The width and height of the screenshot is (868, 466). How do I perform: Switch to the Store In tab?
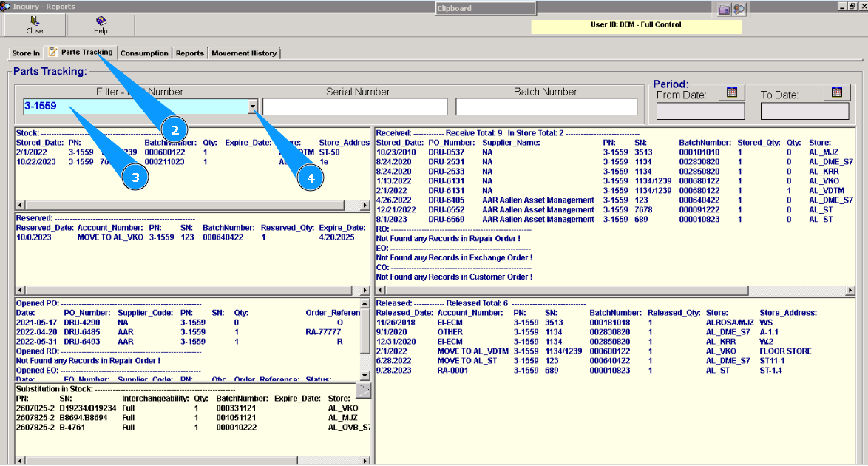coord(26,53)
